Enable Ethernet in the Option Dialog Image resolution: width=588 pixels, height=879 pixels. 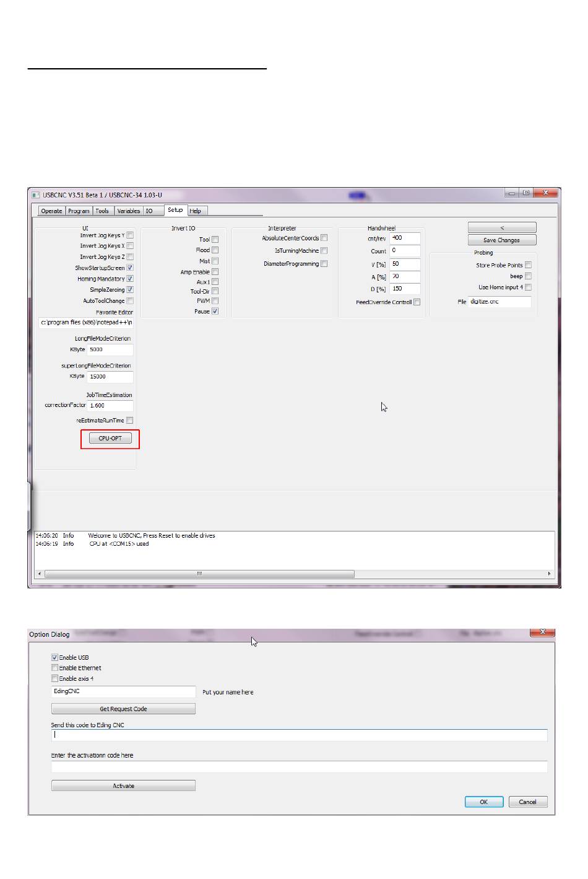55,668
